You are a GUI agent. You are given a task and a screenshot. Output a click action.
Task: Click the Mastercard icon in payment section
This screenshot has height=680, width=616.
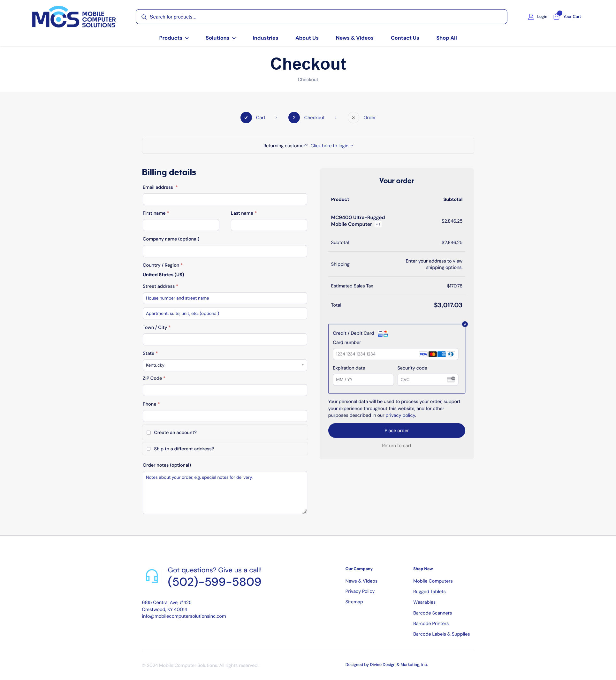click(433, 354)
